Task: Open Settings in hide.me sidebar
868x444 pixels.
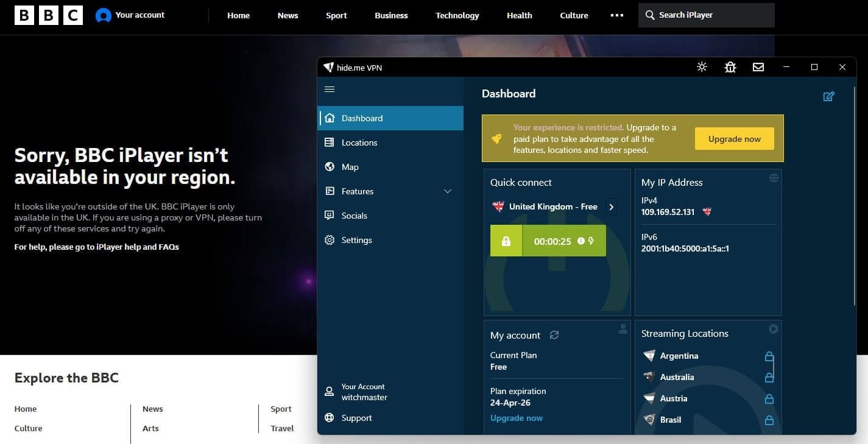Action: tap(390, 240)
